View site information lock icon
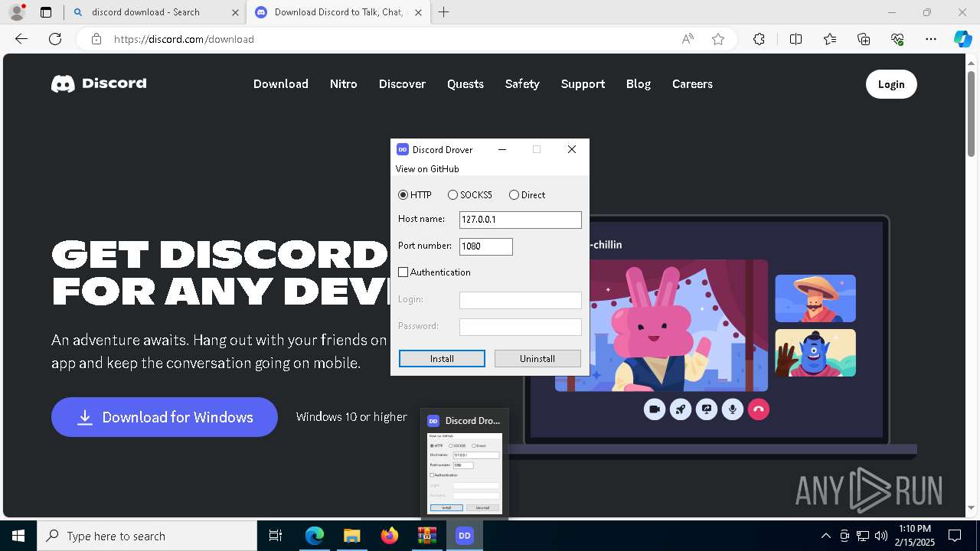The image size is (980, 551). [96, 39]
